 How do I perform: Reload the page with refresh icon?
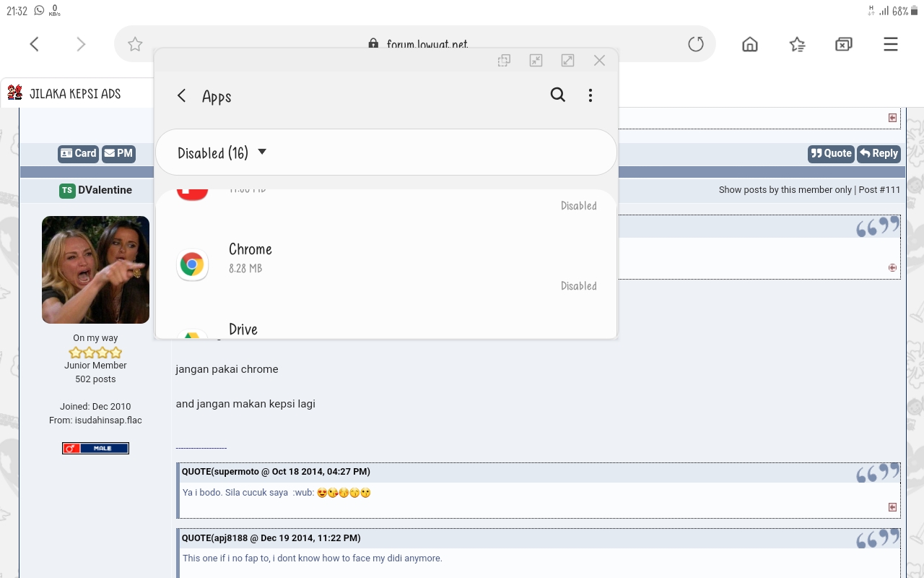(x=696, y=44)
